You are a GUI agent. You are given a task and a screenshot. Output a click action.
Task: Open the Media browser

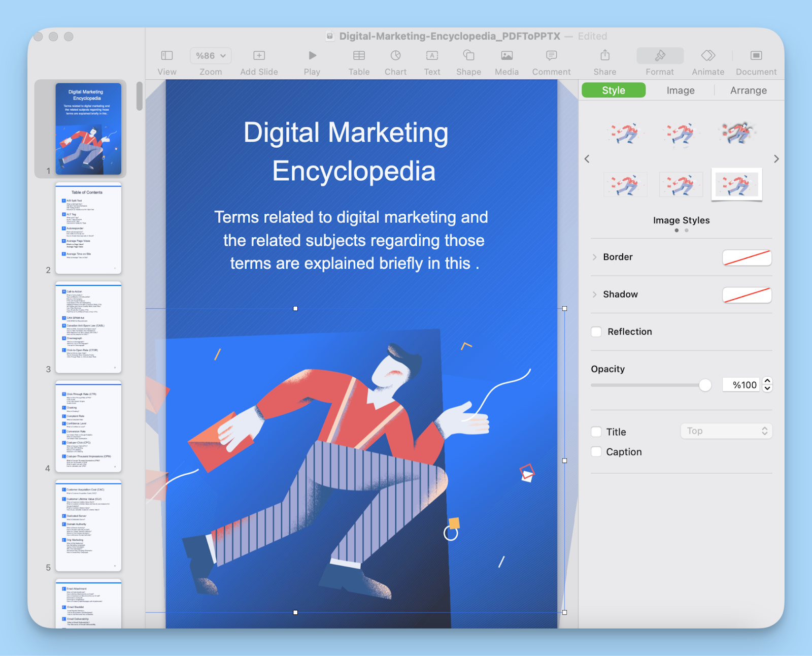point(506,61)
